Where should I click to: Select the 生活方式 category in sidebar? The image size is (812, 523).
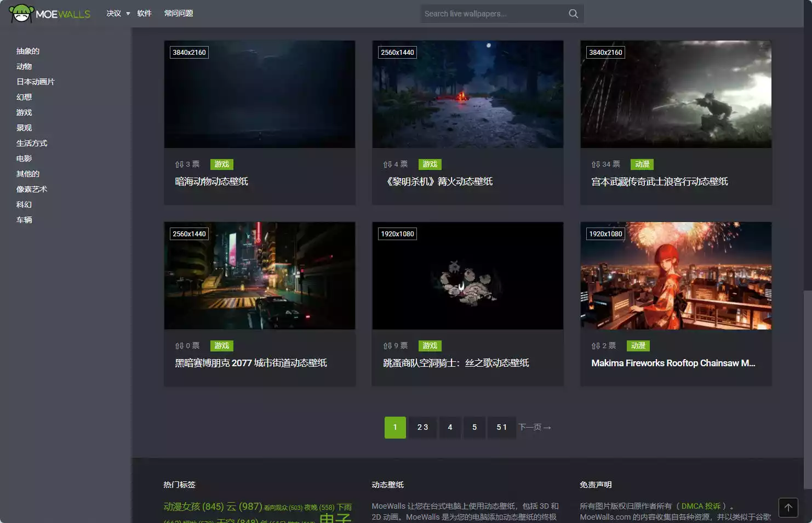(32, 143)
